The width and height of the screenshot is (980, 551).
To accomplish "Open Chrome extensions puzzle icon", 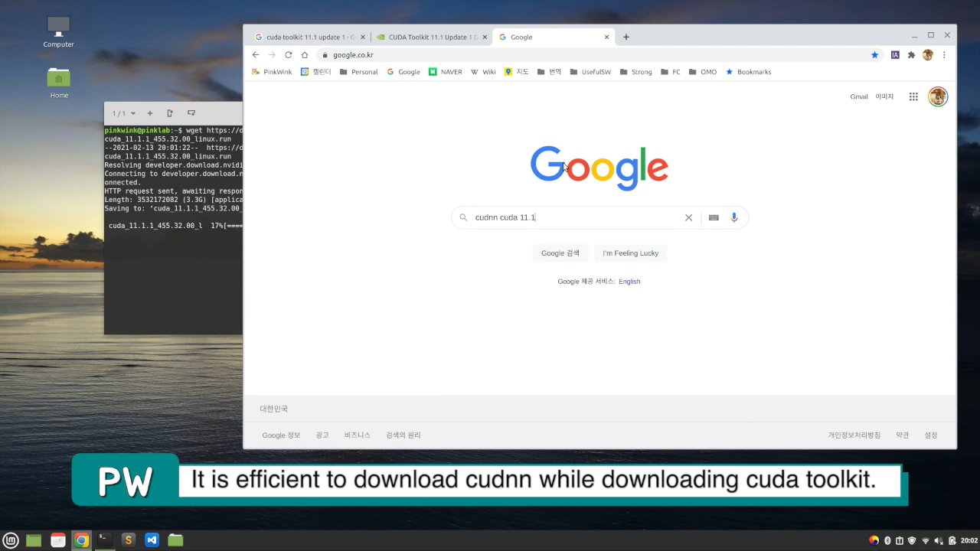I will [911, 55].
